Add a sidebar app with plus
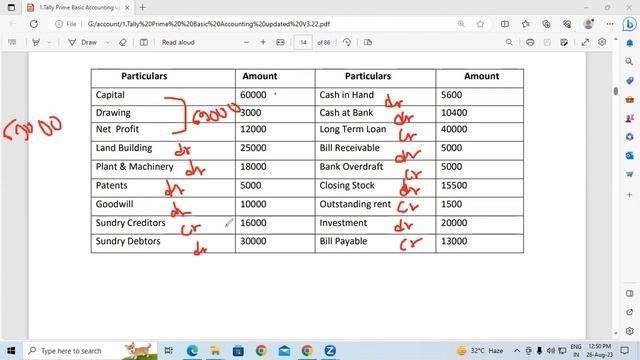Viewport: 640px width, 360px height. click(x=629, y=195)
